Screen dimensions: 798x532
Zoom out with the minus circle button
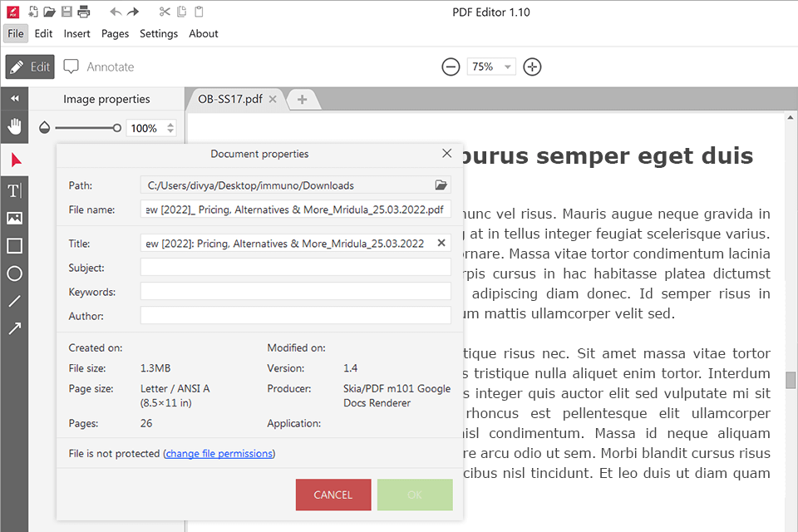pos(451,66)
